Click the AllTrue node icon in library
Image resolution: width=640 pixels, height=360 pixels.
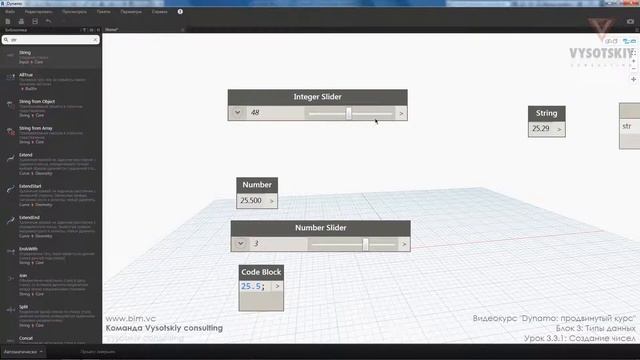point(10,77)
